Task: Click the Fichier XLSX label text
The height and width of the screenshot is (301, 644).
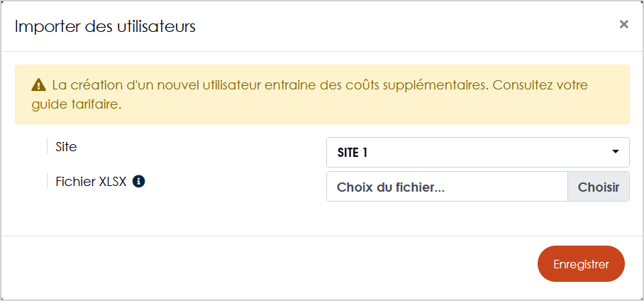Action: point(91,182)
